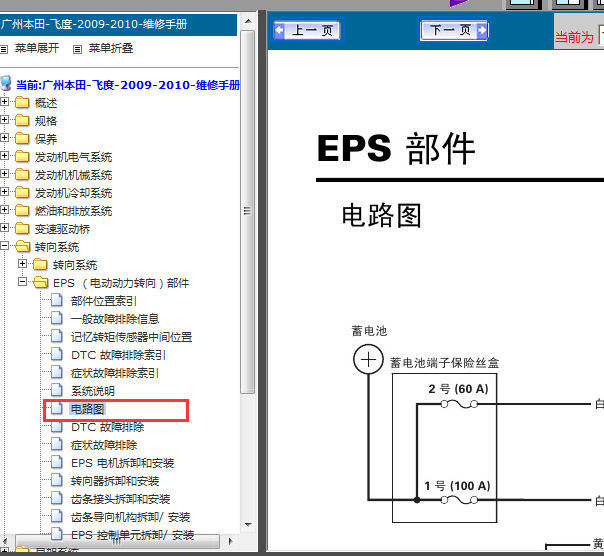Screen dimensions: 604x556
Task: Expand the 发动机冷却系统 folder
Action: (4, 192)
